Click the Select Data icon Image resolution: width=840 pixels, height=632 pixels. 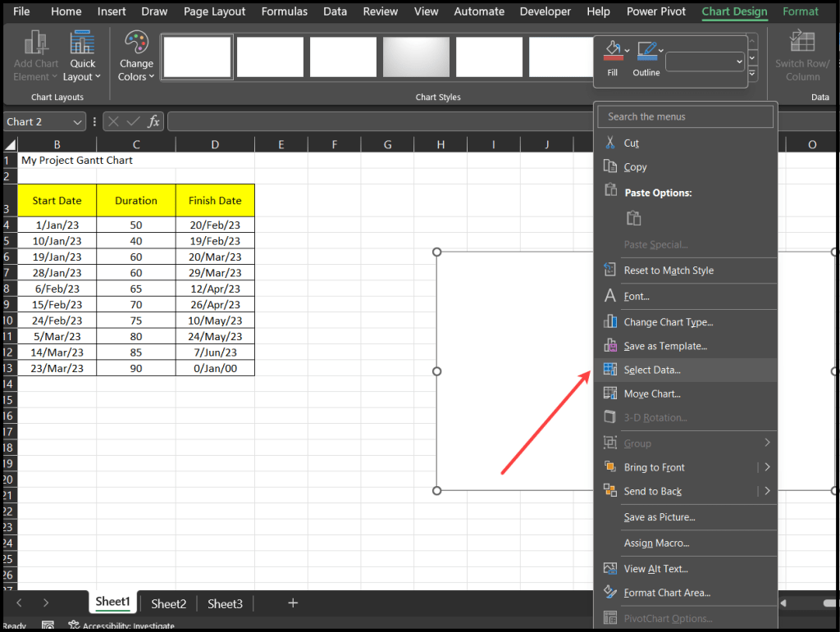[609, 369]
